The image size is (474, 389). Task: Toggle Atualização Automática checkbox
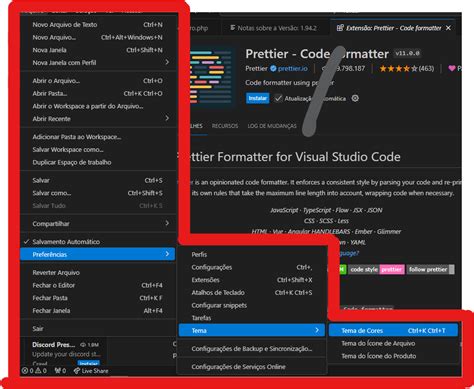(x=278, y=98)
